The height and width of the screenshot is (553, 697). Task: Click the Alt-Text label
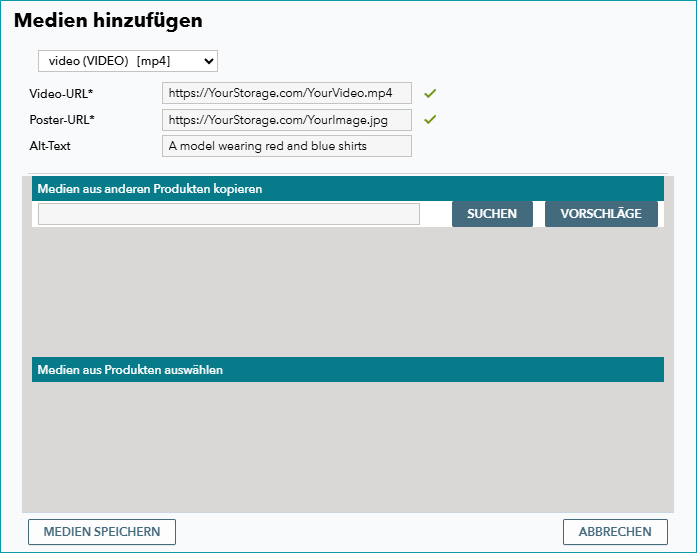pyautogui.click(x=50, y=146)
